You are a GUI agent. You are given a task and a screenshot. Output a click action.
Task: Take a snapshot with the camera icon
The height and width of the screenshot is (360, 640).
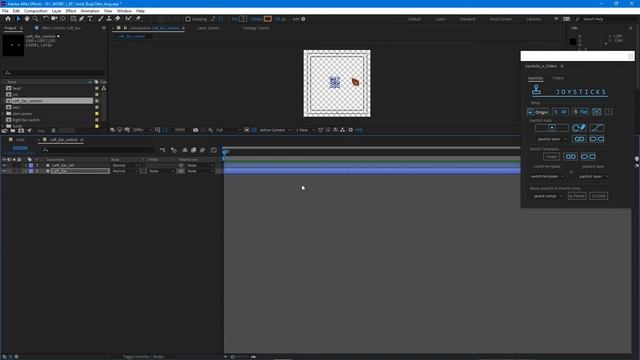point(196,130)
